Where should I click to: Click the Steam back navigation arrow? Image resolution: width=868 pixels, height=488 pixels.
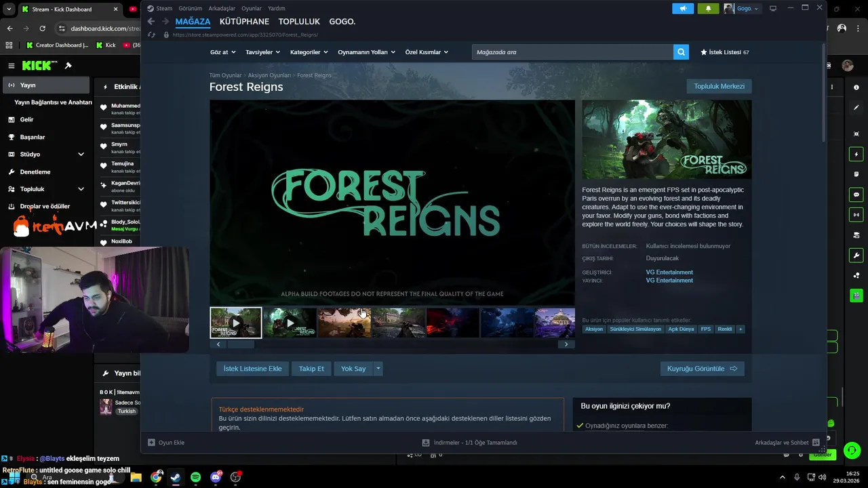pyautogui.click(x=151, y=22)
